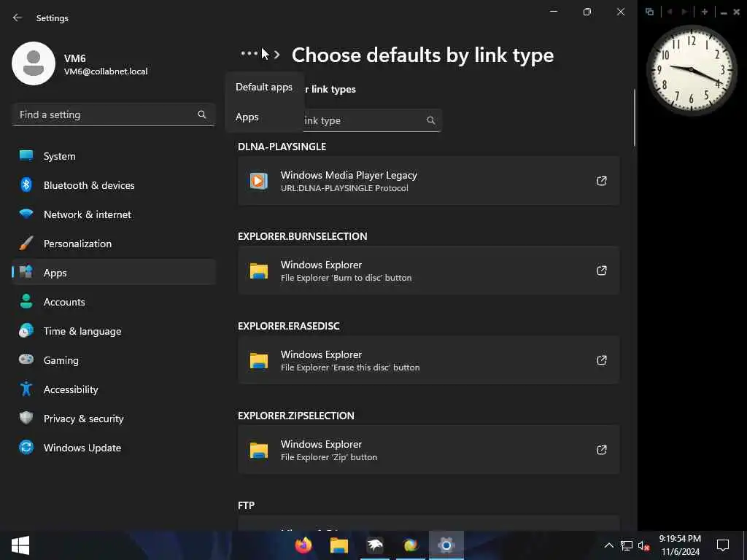Click the search magnifier in Find a setting
This screenshot has width=747, height=560.
202,114
